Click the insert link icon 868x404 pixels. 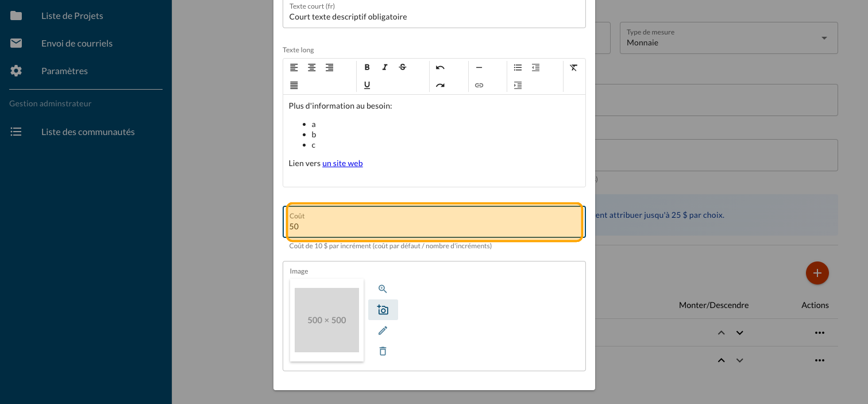479,85
